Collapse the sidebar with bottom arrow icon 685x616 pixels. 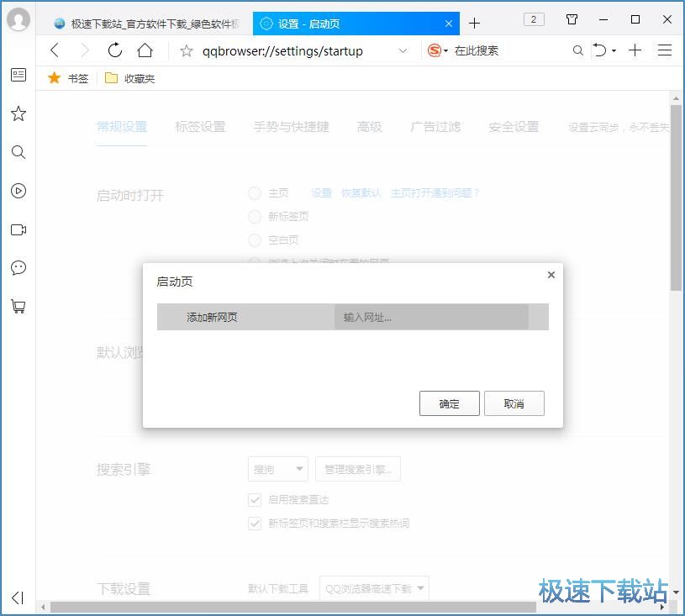click(x=18, y=598)
